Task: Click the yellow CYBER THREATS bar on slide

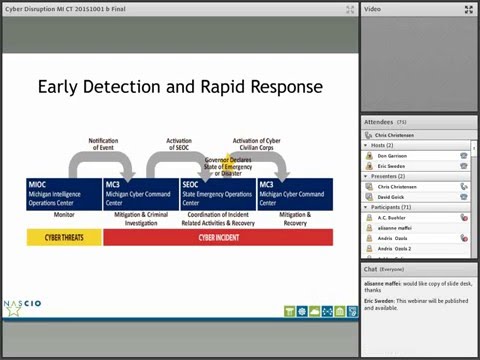Action: [x=64, y=237]
